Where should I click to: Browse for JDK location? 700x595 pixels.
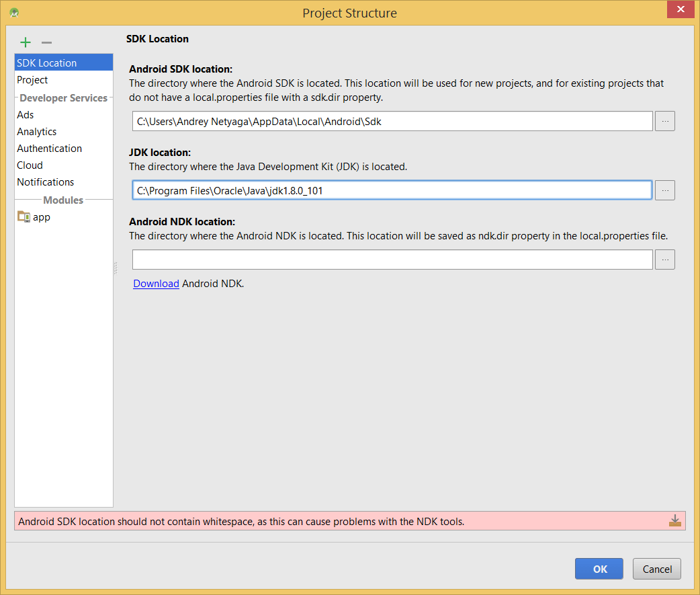point(665,190)
